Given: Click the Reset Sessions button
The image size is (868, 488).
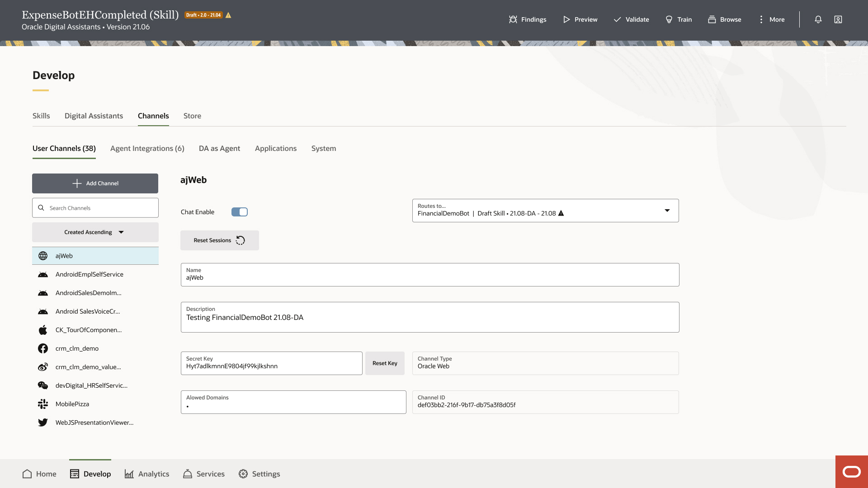Looking at the screenshot, I should tap(219, 240).
